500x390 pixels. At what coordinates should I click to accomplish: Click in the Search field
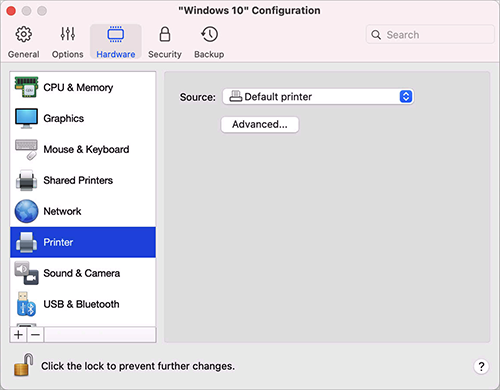click(430, 35)
